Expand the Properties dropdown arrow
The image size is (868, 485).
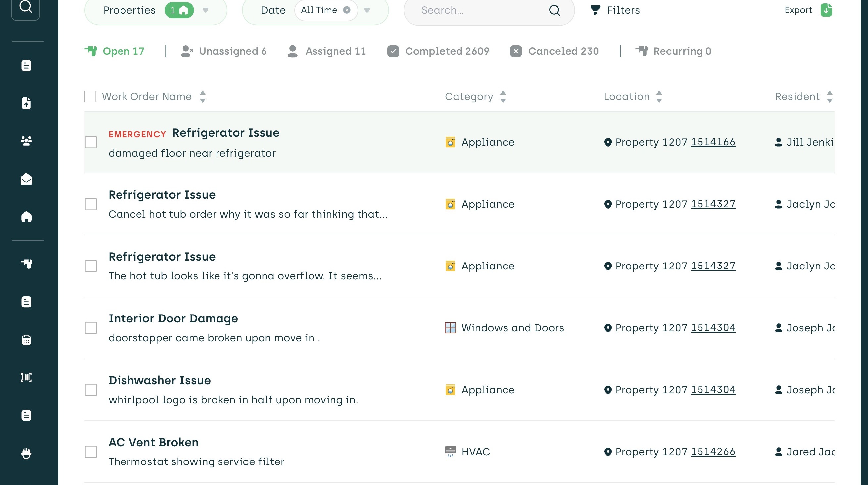pos(206,10)
